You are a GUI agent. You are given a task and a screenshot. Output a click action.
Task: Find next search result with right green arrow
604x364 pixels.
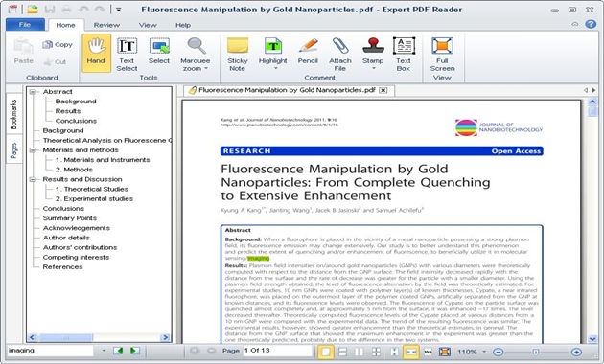(135, 351)
